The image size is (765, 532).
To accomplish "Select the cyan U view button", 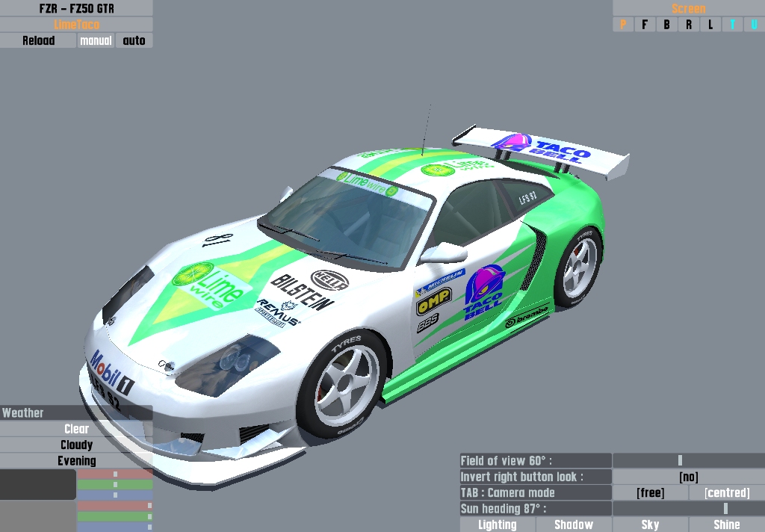I will point(755,25).
